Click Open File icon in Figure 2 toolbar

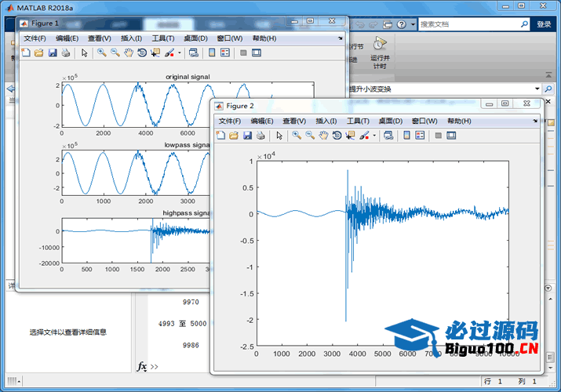pos(234,136)
